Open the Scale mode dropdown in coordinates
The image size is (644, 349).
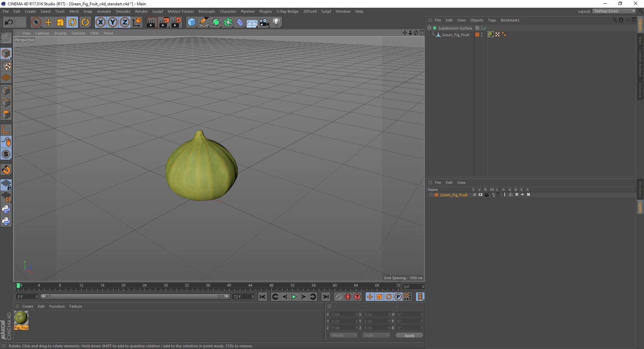pos(376,335)
